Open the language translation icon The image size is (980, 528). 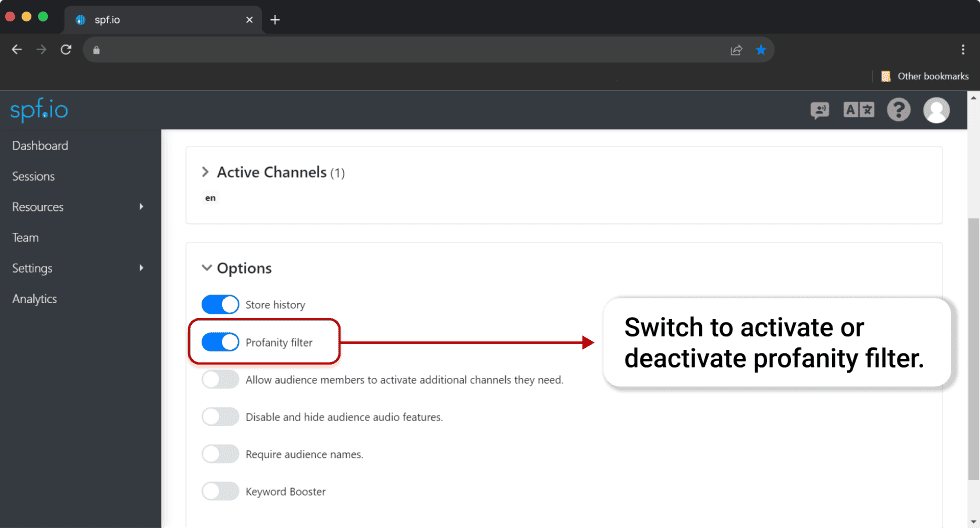[859, 110]
